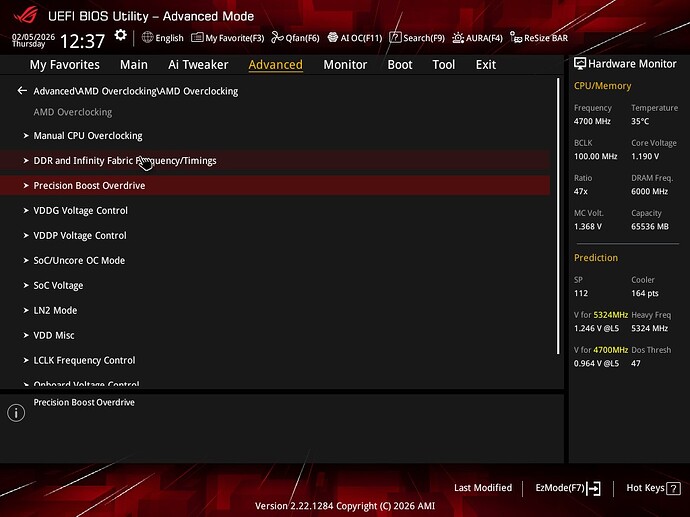Click the 65536 MB capacity value

pyautogui.click(x=650, y=227)
